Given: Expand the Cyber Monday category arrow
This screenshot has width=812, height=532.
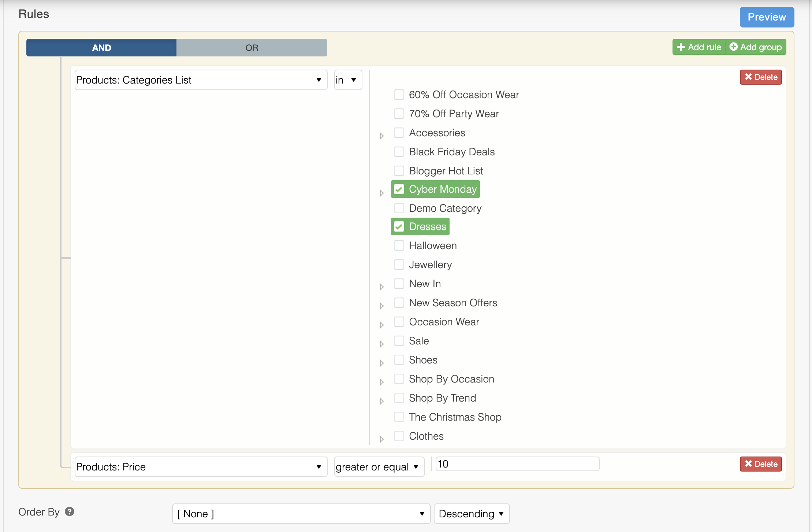Looking at the screenshot, I should click(x=381, y=193).
